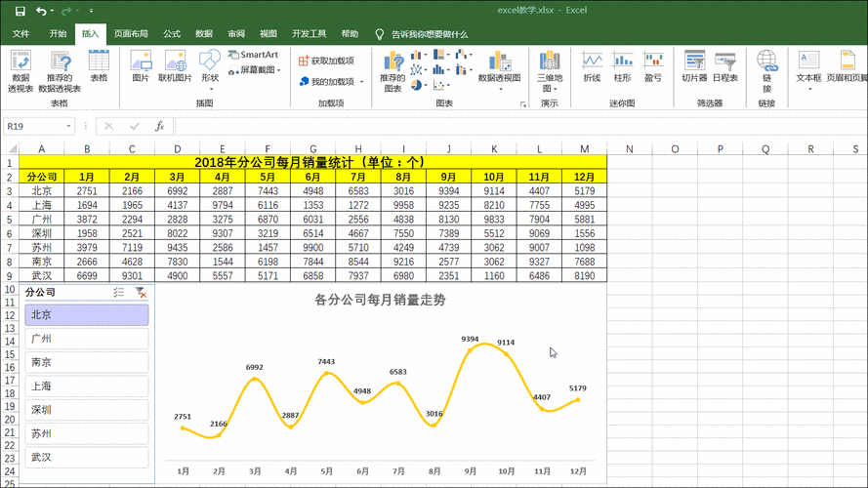Image resolution: width=868 pixels, height=488 pixels.
Task: Click the formula bar enter checkmark
Action: [134, 126]
